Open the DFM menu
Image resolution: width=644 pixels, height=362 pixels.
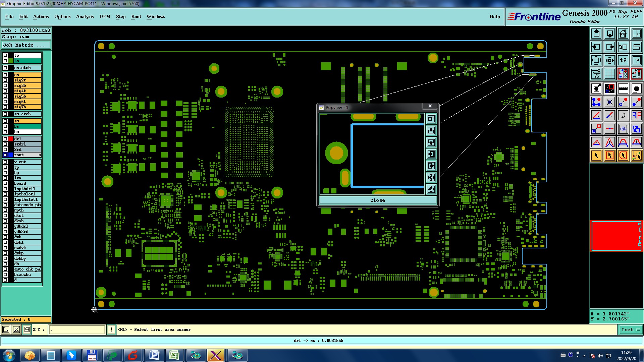tap(105, 16)
